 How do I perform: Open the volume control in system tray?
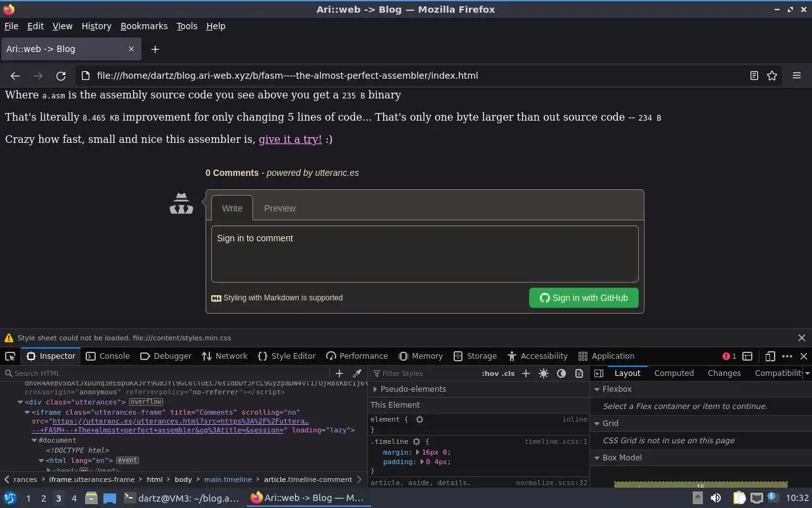coord(716,498)
